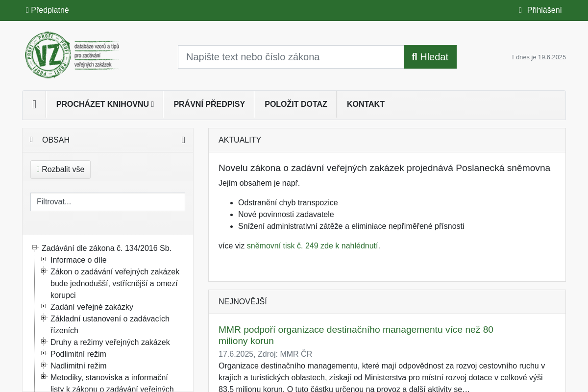Expand the Podlimitní režim tree node

pos(44,353)
